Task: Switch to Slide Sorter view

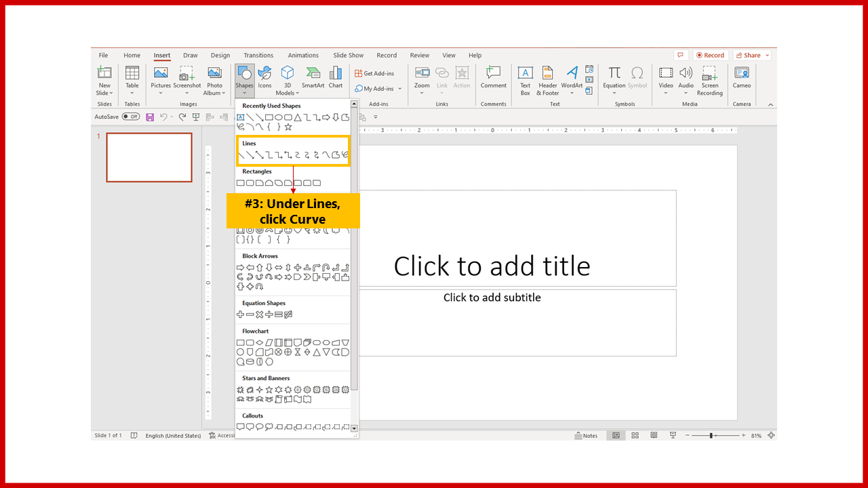Action: 635,436
